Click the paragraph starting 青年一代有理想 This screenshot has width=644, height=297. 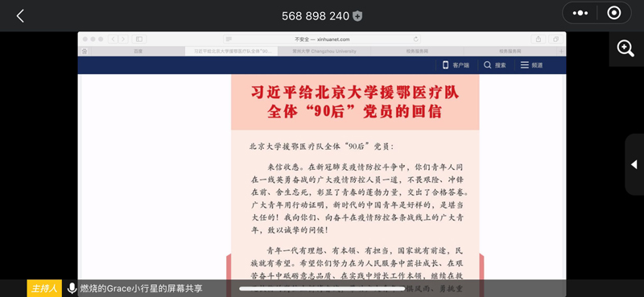click(357, 269)
